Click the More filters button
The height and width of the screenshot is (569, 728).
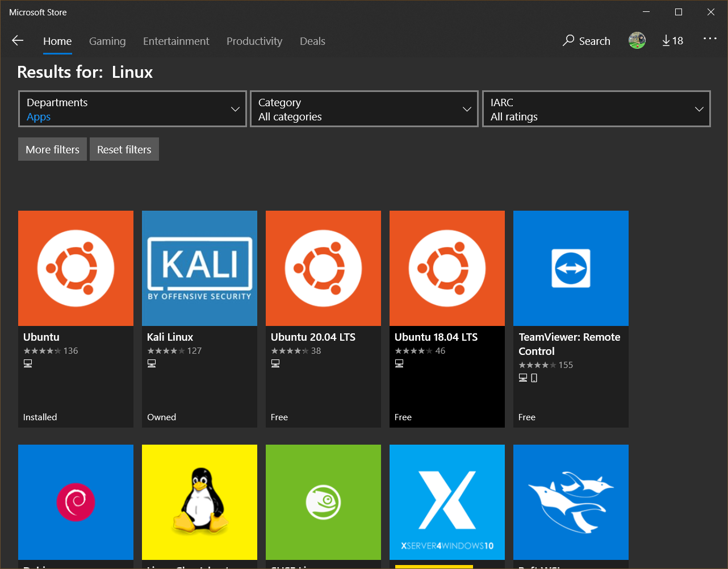52,149
